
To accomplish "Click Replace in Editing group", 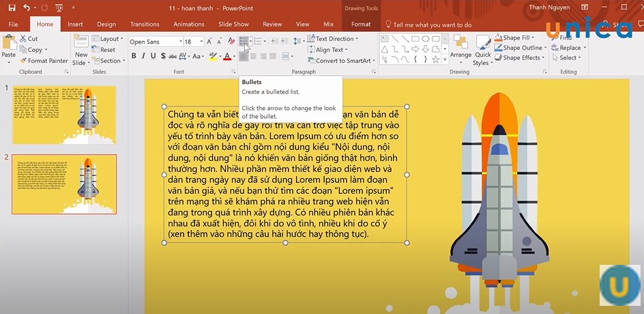I will pyautogui.click(x=569, y=48).
